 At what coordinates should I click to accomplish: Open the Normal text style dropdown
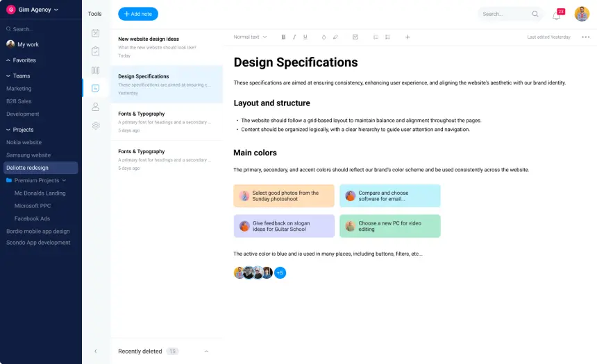pos(250,37)
